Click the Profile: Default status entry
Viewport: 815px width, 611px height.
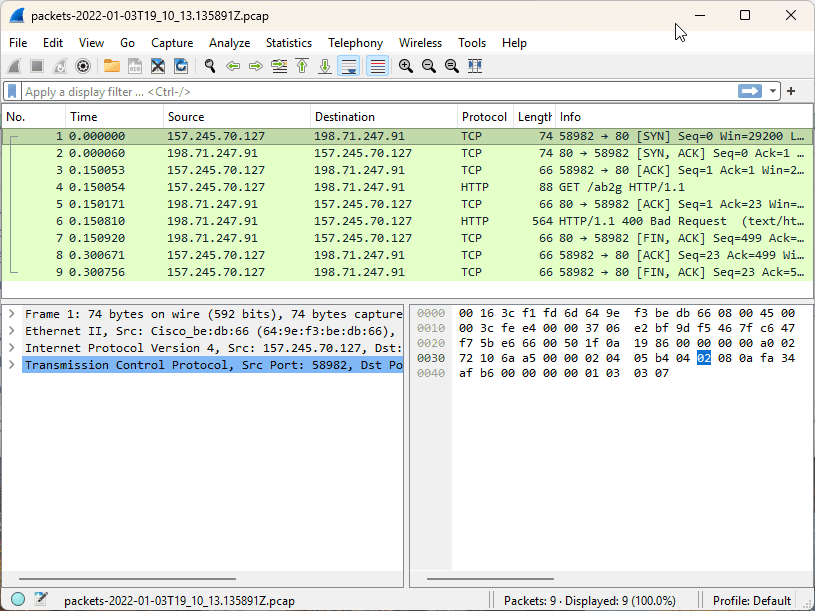(x=752, y=601)
